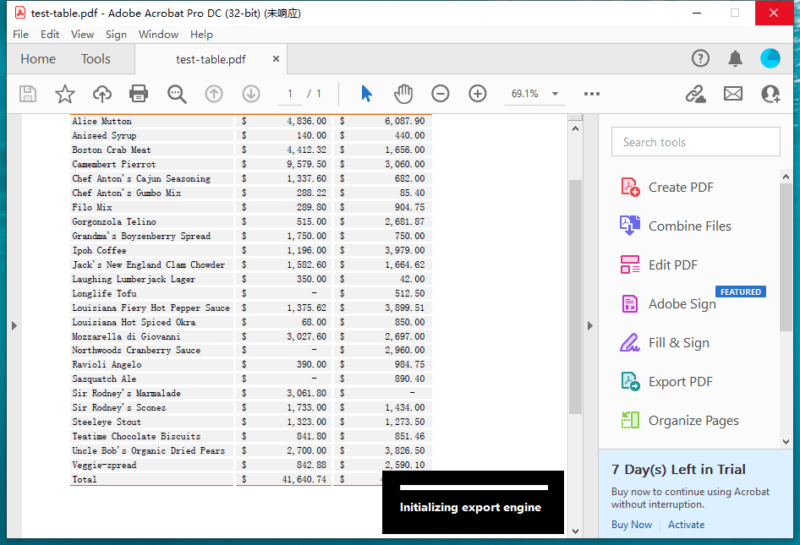Screen dimensions: 800x545
Task: Open the Combine Files tool
Action: pos(676,226)
